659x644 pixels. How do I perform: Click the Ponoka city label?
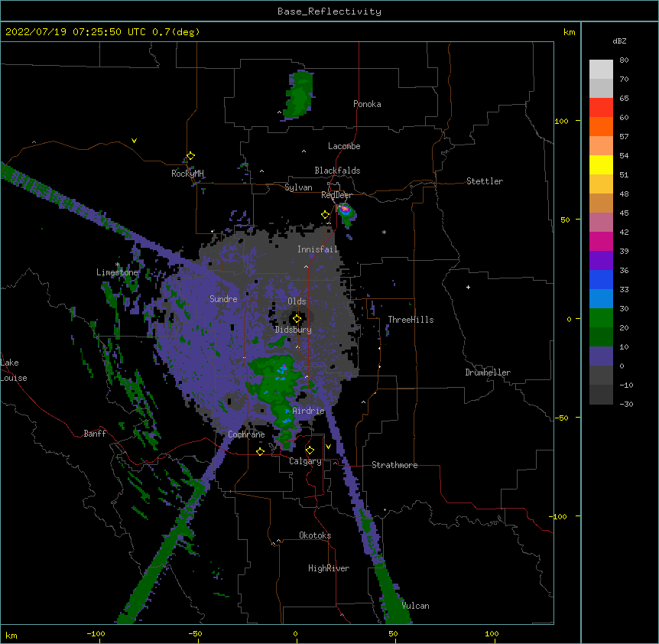[x=367, y=104]
